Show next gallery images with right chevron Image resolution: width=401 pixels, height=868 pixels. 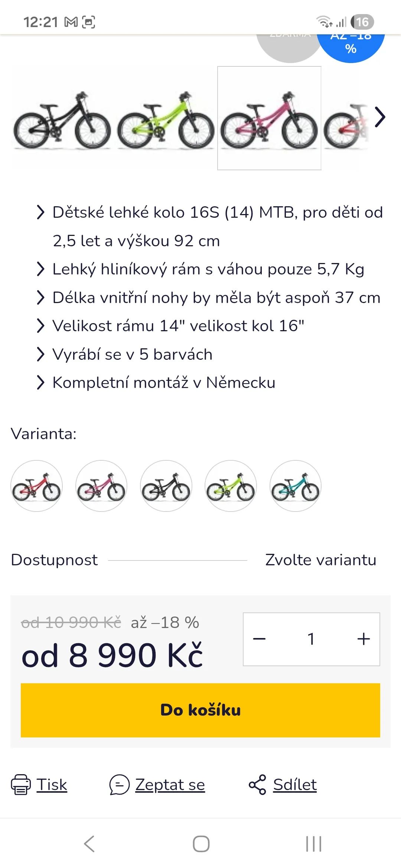point(379,117)
